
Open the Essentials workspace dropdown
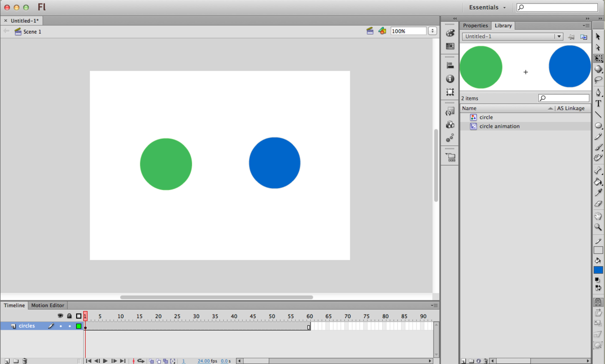pyautogui.click(x=487, y=8)
